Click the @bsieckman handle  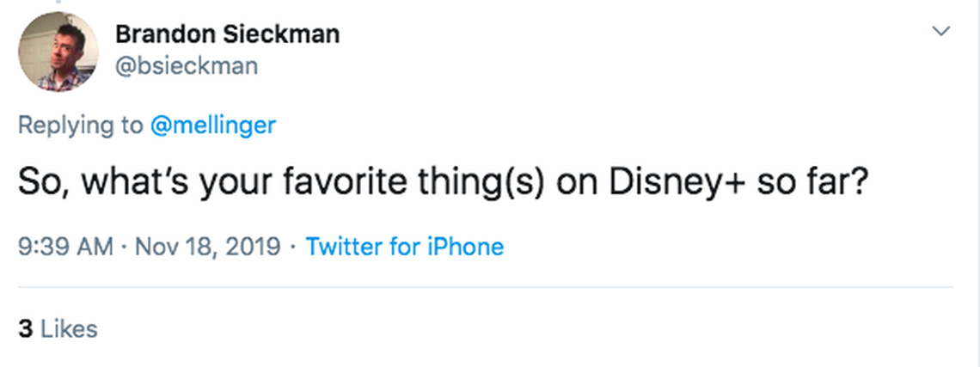click(186, 66)
